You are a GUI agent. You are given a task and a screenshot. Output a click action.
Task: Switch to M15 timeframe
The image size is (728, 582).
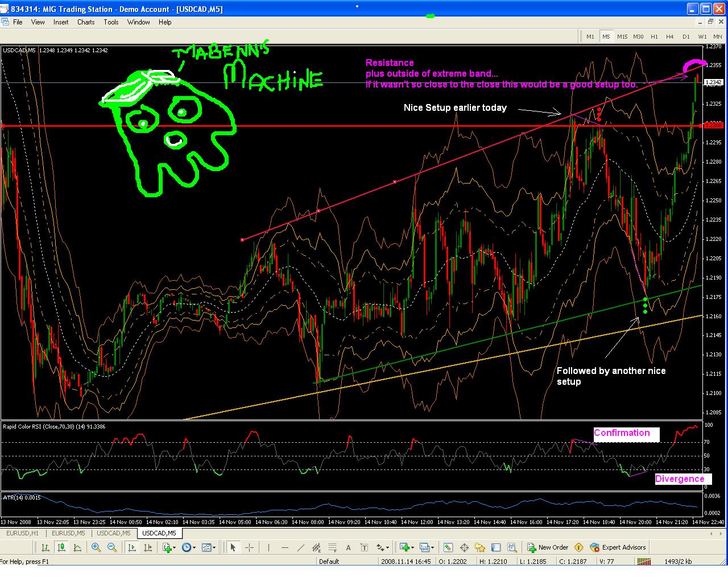coord(622,36)
